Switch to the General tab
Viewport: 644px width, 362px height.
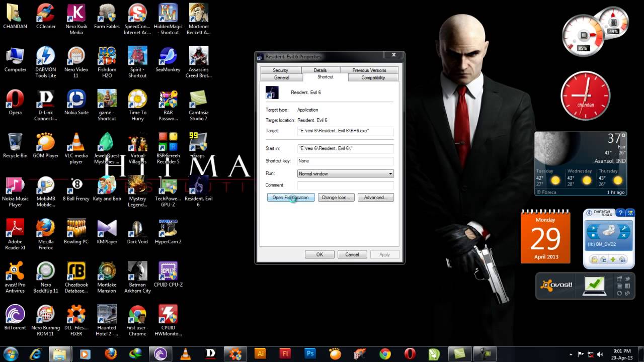tap(282, 77)
